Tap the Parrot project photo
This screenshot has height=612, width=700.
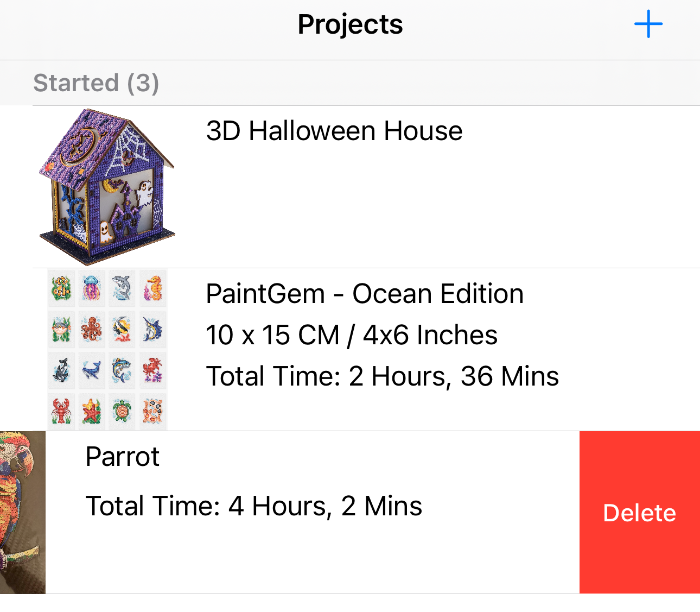coord(22,512)
